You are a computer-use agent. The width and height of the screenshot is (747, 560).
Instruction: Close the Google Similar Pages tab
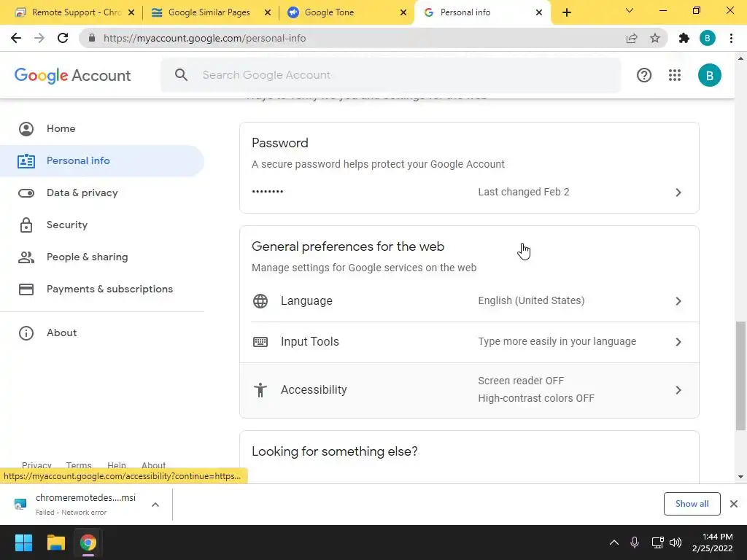268,12
